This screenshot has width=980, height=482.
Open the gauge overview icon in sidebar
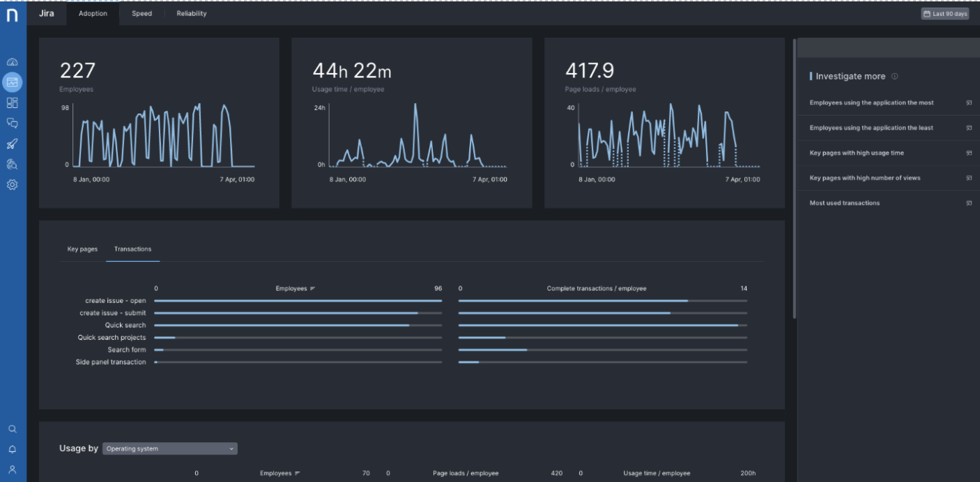point(12,63)
